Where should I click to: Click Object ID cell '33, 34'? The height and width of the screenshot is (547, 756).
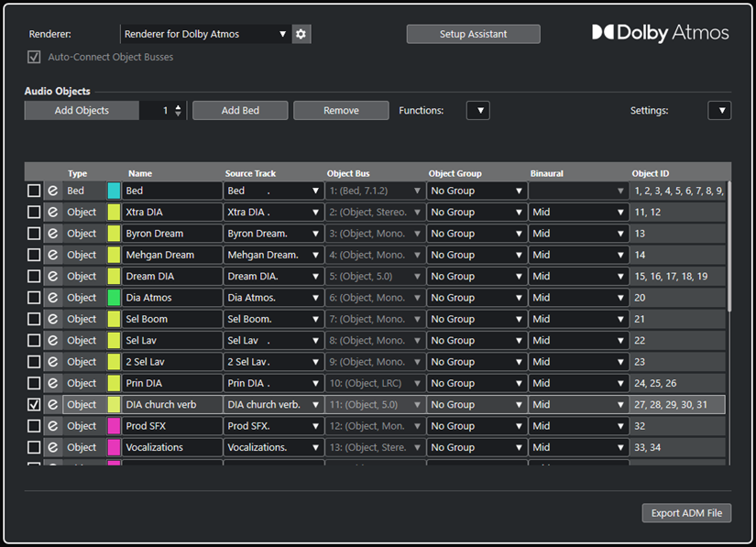(x=677, y=447)
